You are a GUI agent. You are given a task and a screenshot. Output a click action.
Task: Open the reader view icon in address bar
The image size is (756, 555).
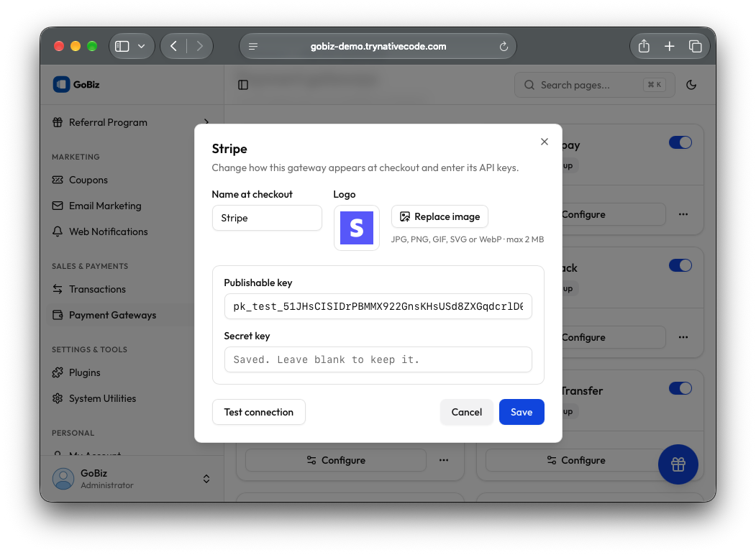(253, 46)
